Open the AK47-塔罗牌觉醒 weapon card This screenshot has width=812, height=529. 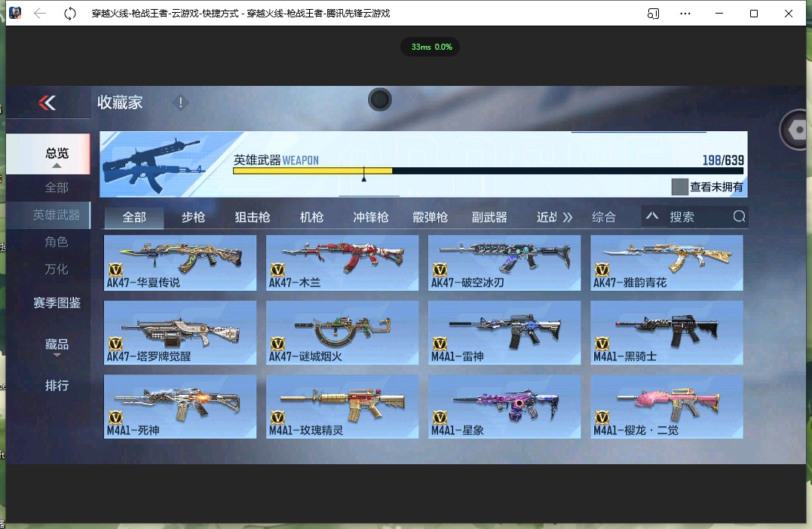click(x=180, y=333)
